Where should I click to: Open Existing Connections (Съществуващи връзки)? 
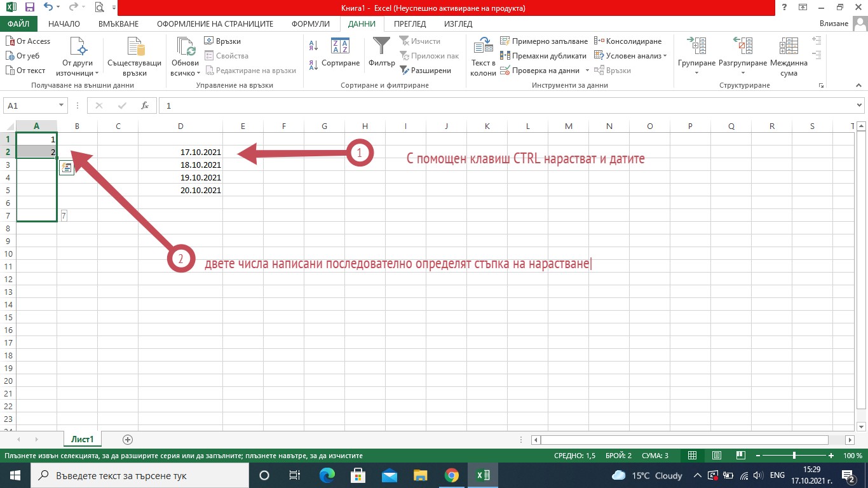[135, 57]
